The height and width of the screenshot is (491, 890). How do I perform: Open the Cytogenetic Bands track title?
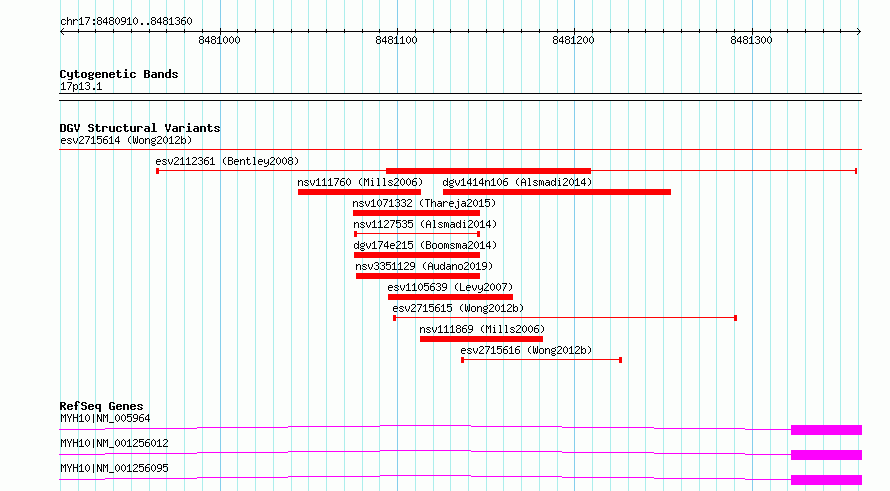click(119, 74)
